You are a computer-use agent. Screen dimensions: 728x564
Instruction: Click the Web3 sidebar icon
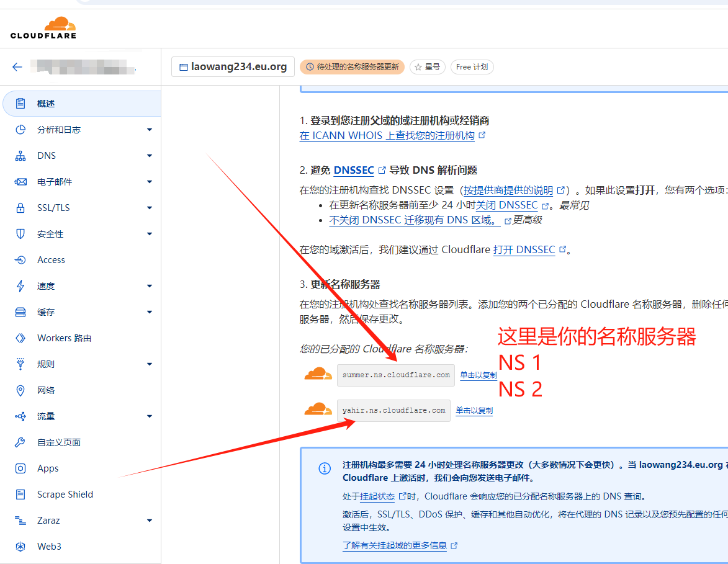20,547
